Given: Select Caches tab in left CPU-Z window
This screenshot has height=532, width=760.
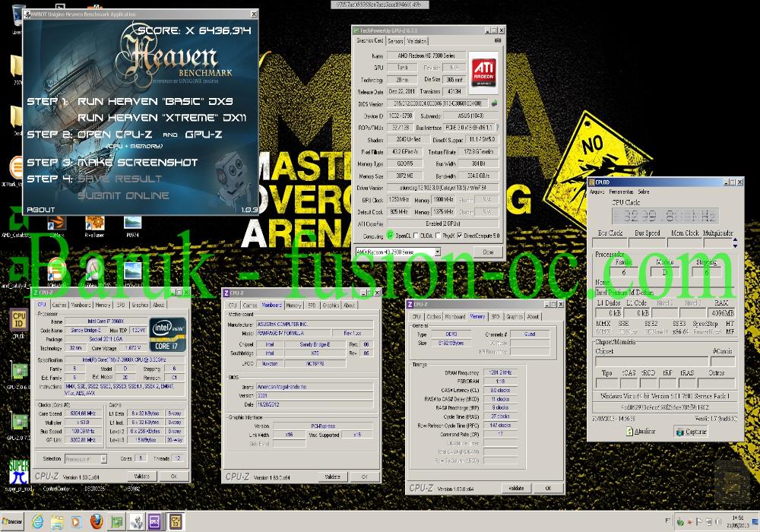Looking at the screenshot, I should (59, 305).
